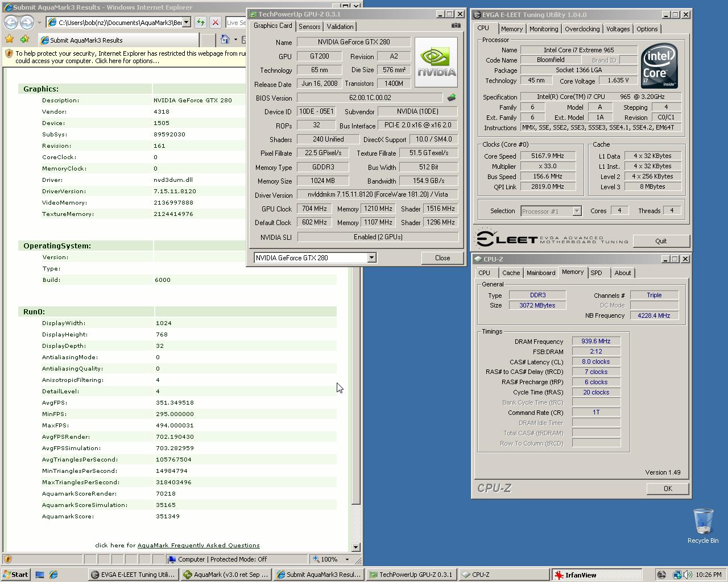
Task: Click the Live Search input box
Action: click(236, 22)
